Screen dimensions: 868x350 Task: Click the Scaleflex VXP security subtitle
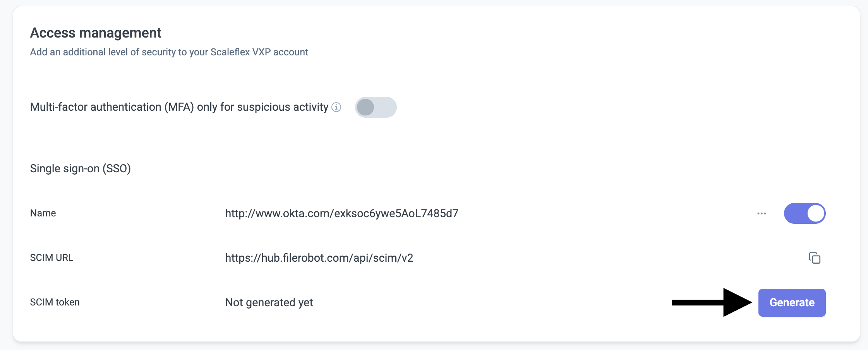(x=169, y=52)
